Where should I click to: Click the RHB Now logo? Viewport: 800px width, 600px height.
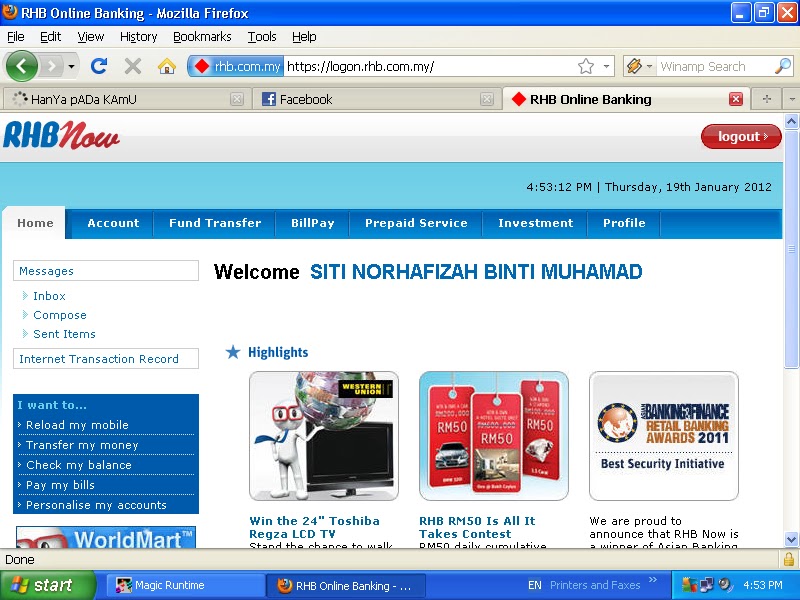[61, 136]
